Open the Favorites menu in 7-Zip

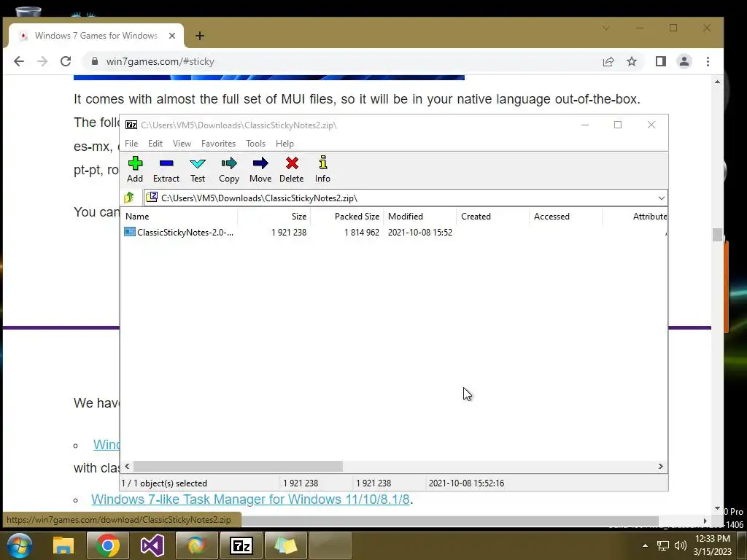(218, 144)
